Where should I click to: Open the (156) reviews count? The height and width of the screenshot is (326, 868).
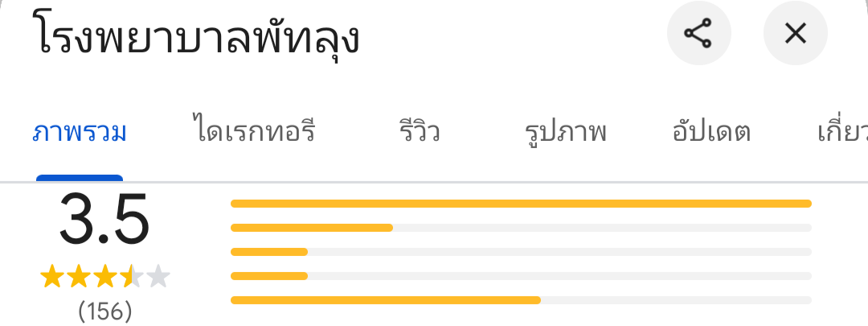tap(104, 311)
